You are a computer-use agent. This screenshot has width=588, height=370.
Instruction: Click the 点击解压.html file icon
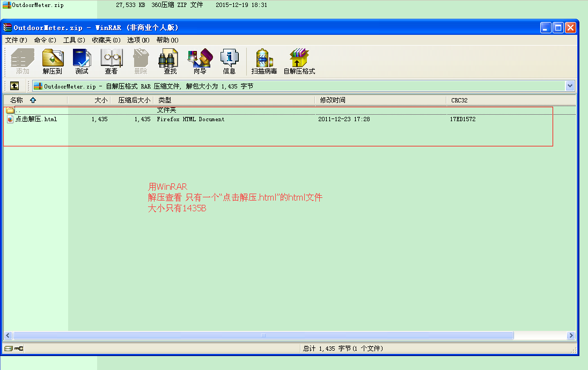click(x=10, y=119)
